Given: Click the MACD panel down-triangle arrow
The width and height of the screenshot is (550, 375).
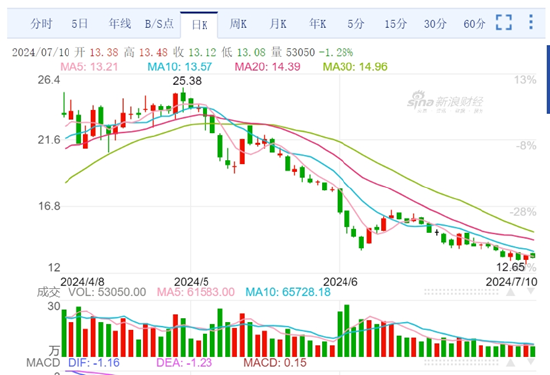Looking at the screenshot, I should pos(531,362).
